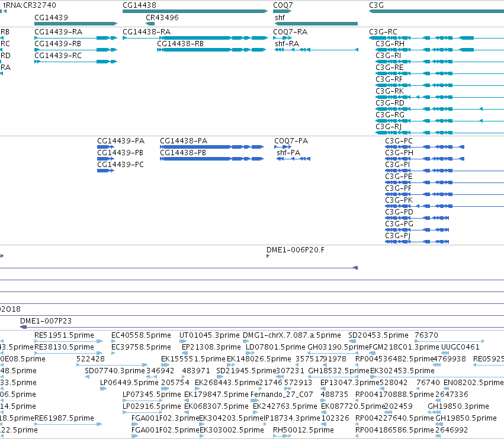504x439 pixels.
Task: Click protein label CG14439-PB
Action: tap(120, 153)
